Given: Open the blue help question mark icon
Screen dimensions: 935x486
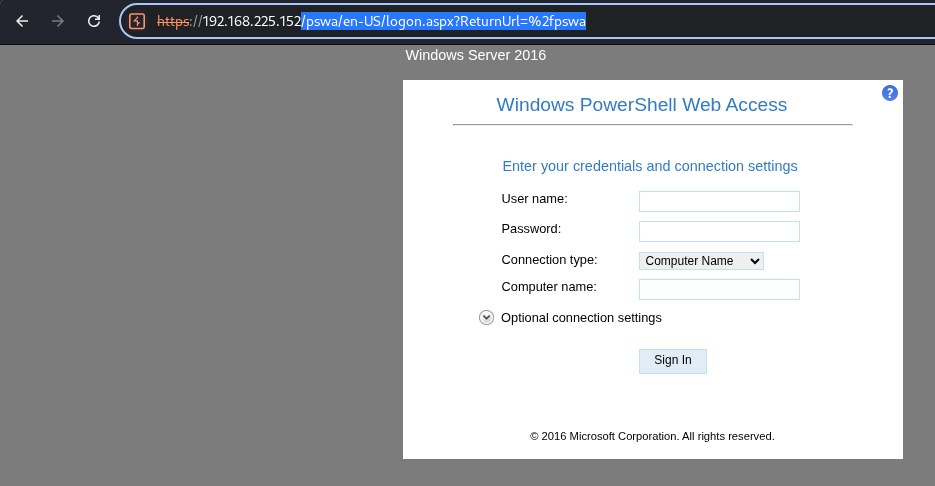Looking at the screenshot, I should point(890,93).
